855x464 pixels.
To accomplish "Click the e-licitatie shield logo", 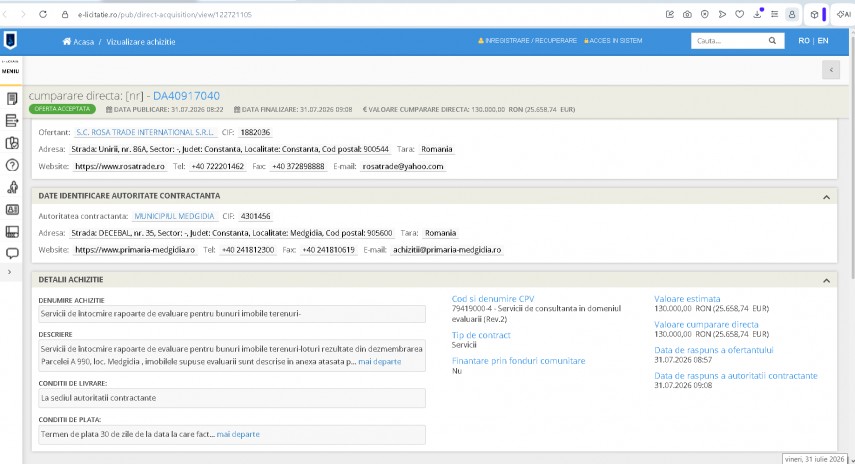I will coord(10,41).
